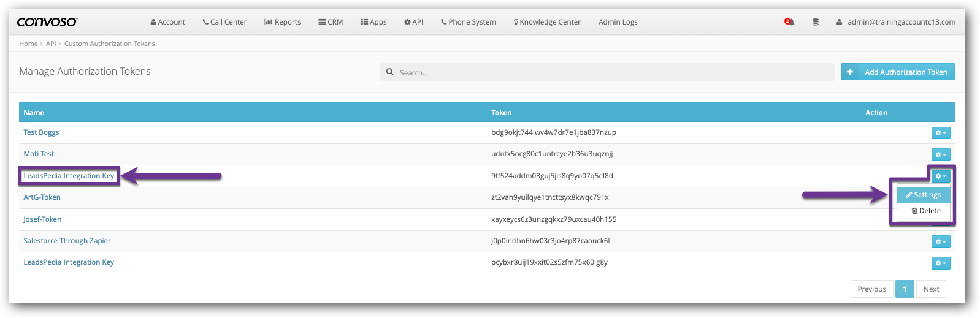Click the search magnifier icon
Screen dimensions: 980x318
[389, 72]
